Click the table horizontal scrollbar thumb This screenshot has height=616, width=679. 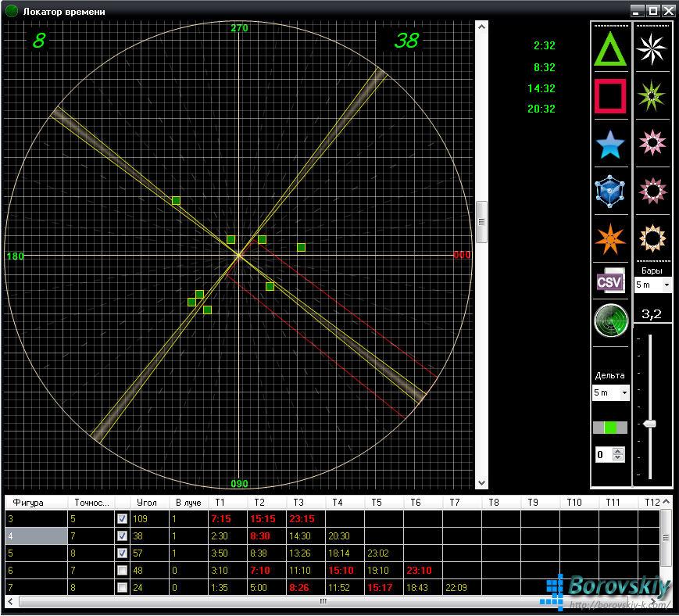click(x=323, y=601)
